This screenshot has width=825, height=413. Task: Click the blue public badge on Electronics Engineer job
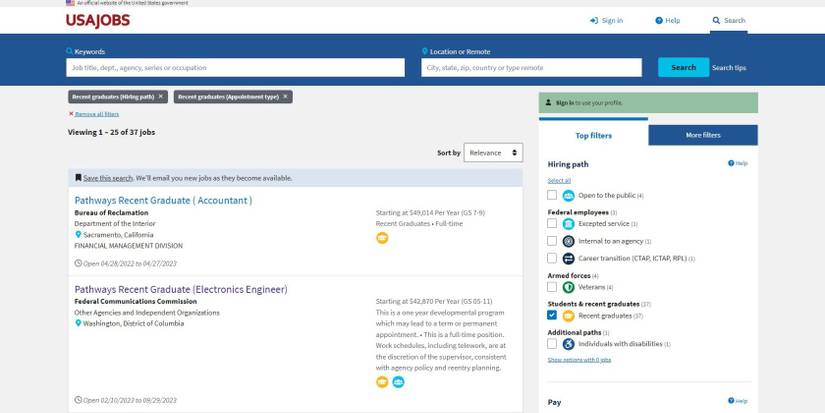pyautogui.click(x=398, y=382)
